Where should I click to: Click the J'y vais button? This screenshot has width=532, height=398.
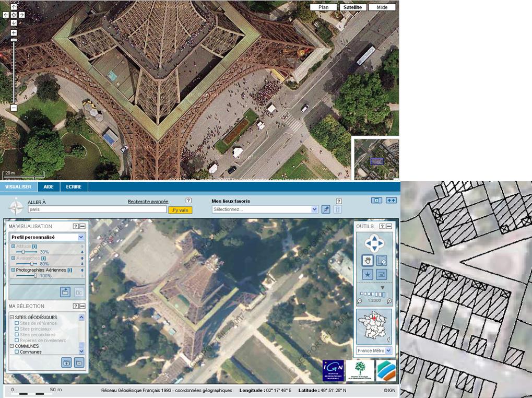click(180, 210)
